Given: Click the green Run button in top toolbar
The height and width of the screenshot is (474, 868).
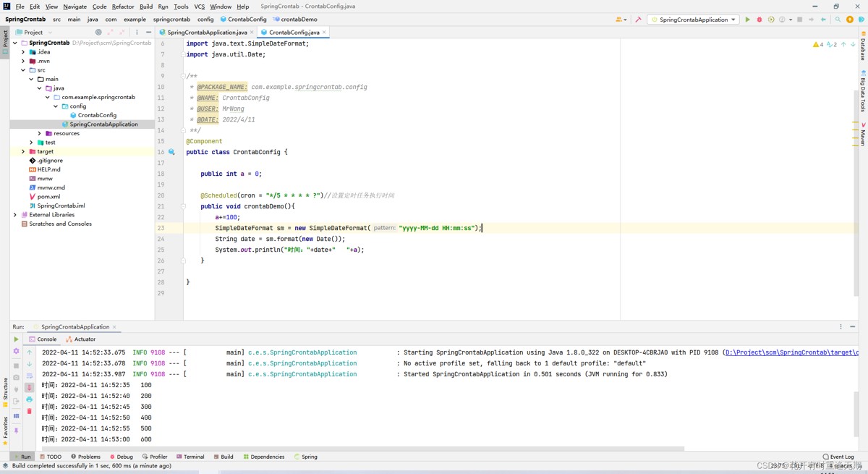Looking at the screenshot, I should click(x=747, y=20).
